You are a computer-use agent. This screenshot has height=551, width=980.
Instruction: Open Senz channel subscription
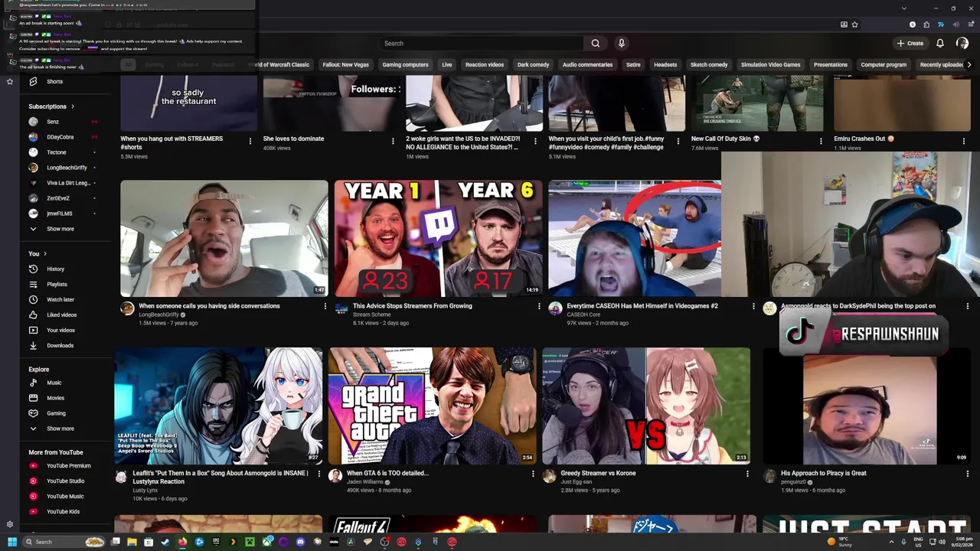pyautogui.click(x=54, y=122)
